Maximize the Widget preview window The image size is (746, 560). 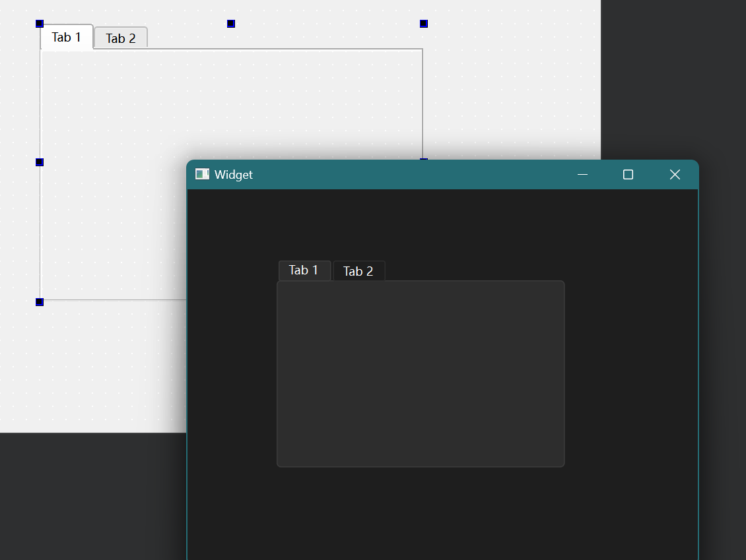click(628, 174)
